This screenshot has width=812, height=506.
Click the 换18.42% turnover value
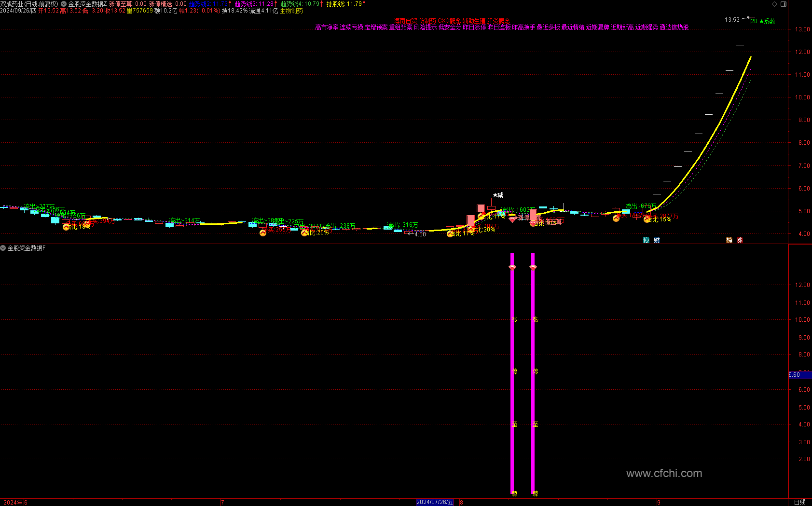(235, 11)
